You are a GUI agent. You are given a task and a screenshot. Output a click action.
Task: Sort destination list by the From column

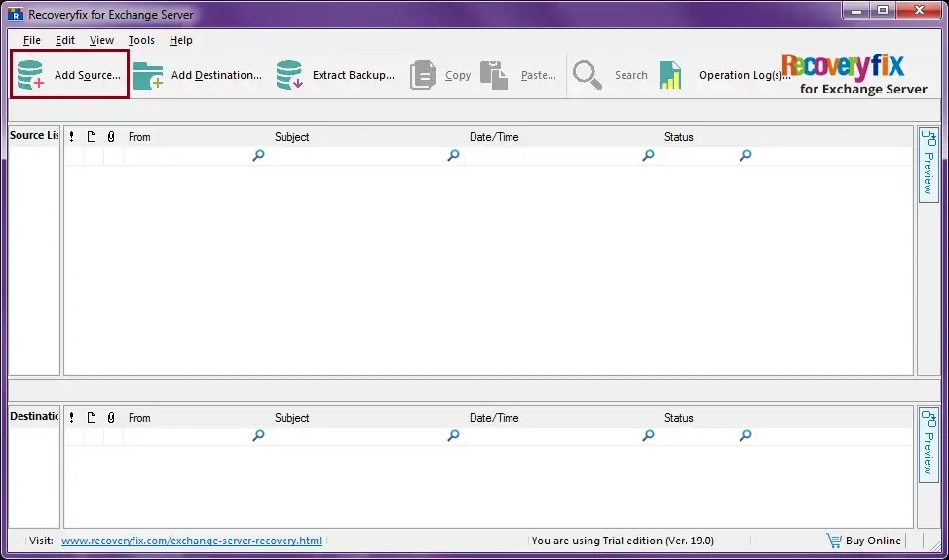tap(139, 418)
